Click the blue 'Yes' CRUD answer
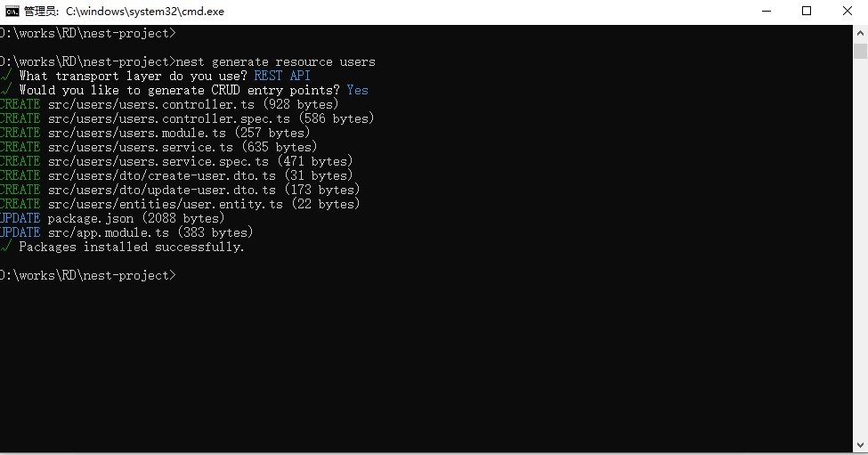This screenshot has width=868, height=455. [357, 91]
